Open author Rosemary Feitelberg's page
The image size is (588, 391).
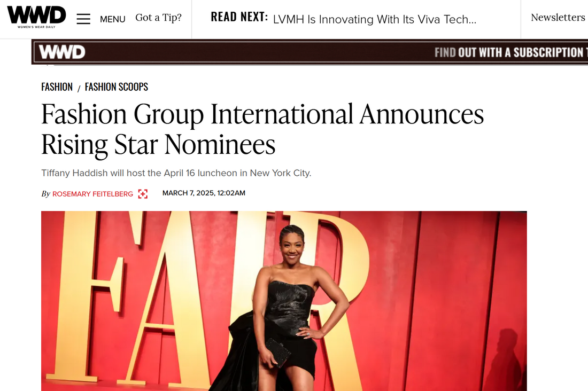tap(92, 194)
